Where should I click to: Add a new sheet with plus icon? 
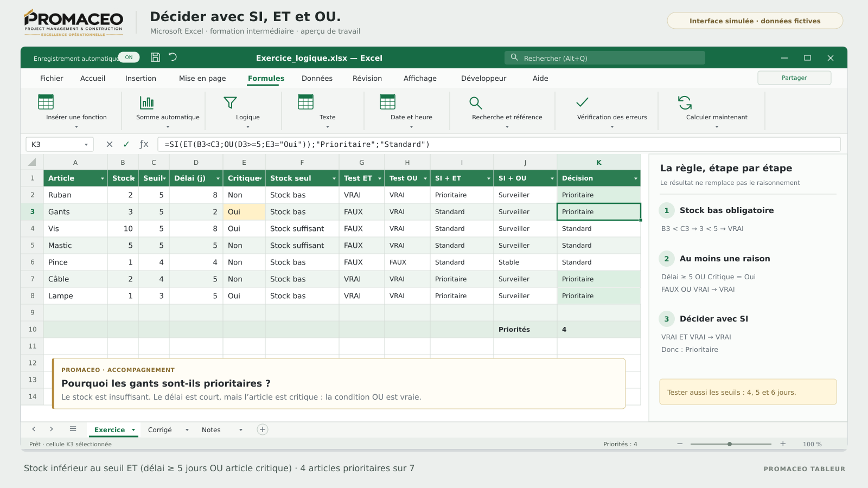(263, 429)
